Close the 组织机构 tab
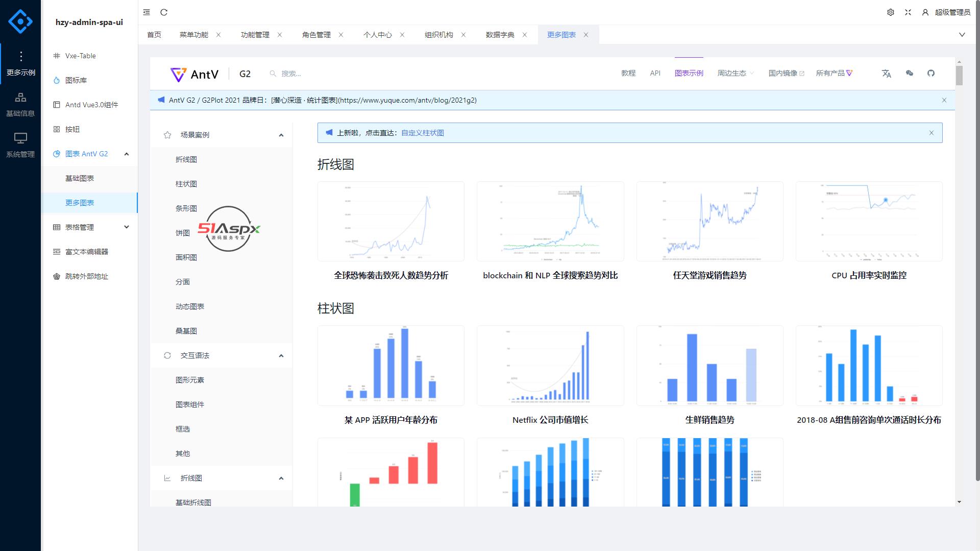980x551 pixels. 463,35
